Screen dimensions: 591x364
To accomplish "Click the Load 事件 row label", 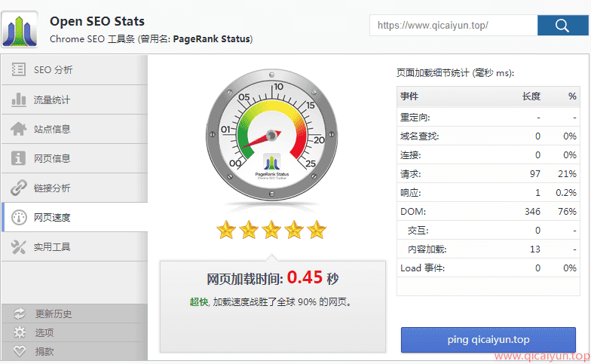I will 422,268.
